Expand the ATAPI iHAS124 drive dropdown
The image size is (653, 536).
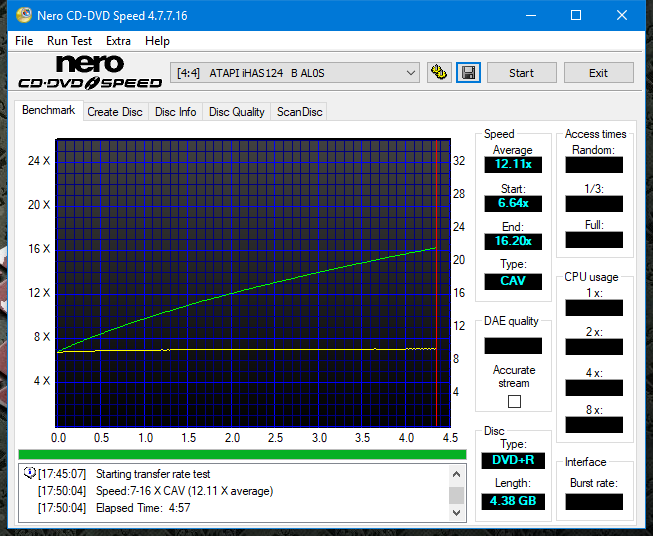(x=411, y=73)
